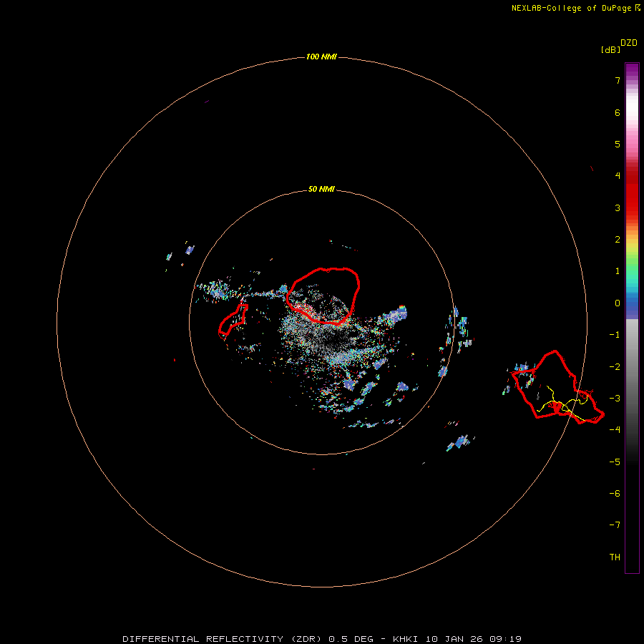Click the 7 value on color scale

[618, 80]
